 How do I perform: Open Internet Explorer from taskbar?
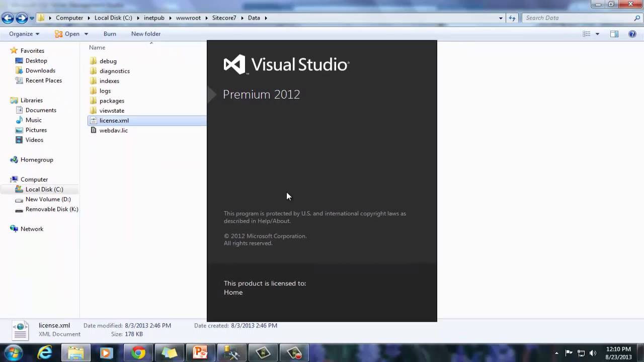pyautogui.click(x=45, y=353)
